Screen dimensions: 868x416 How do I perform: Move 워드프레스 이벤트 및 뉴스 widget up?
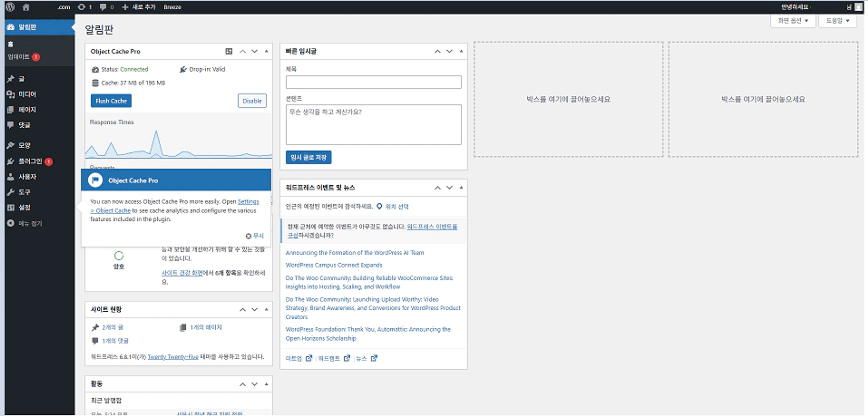tap(437, 187)
